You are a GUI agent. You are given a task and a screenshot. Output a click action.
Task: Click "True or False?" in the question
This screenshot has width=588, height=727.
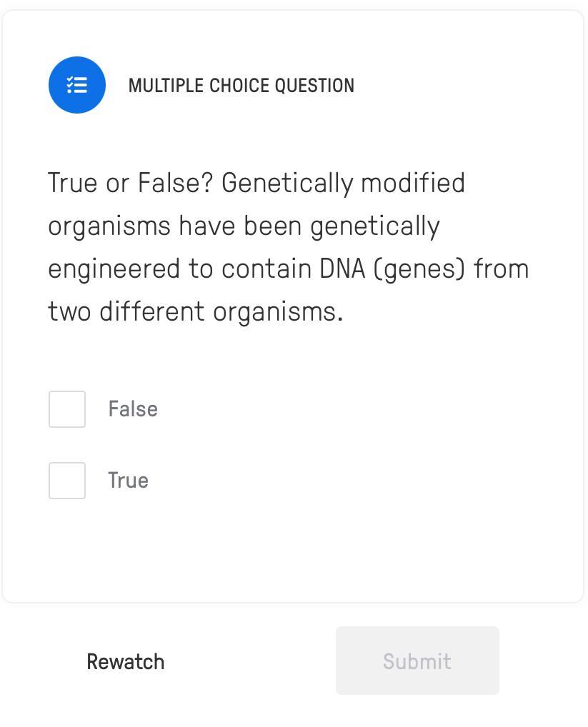click(131, 183)
